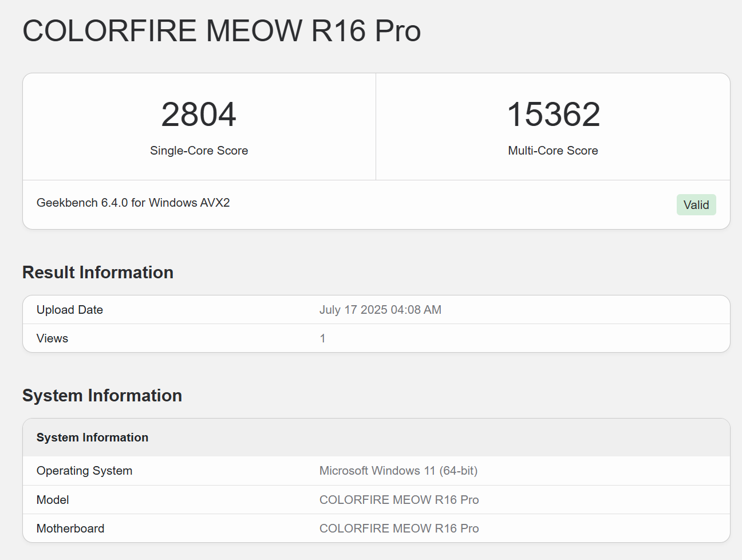Click the Geekbench 6.4.0 for Windows AVX2 text
742x560 pixels.
(133, 203)
